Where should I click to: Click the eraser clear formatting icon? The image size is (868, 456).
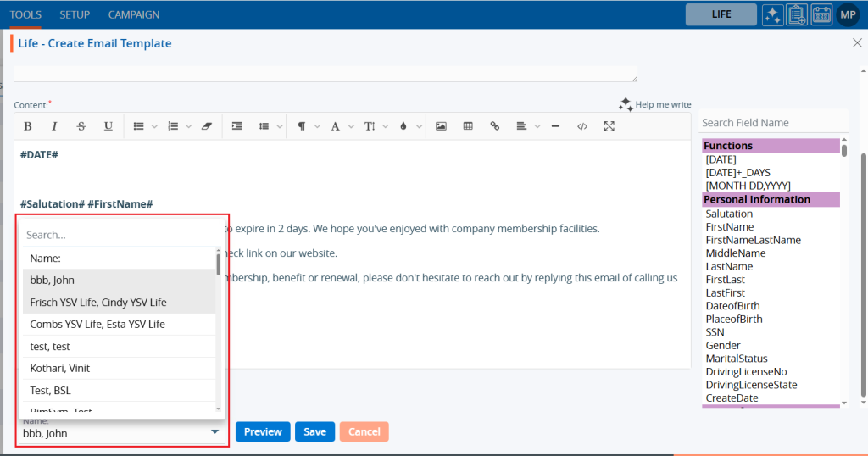[206, 126]
